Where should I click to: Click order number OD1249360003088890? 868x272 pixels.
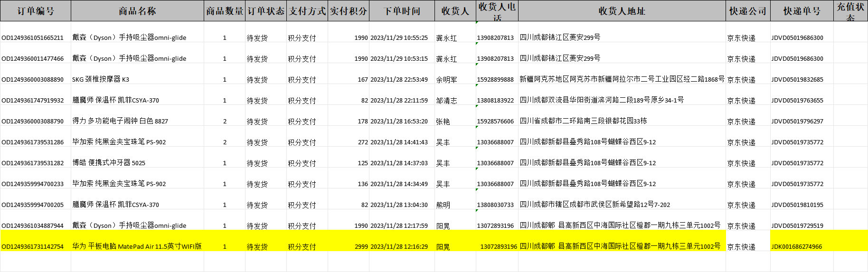(32, 80)
